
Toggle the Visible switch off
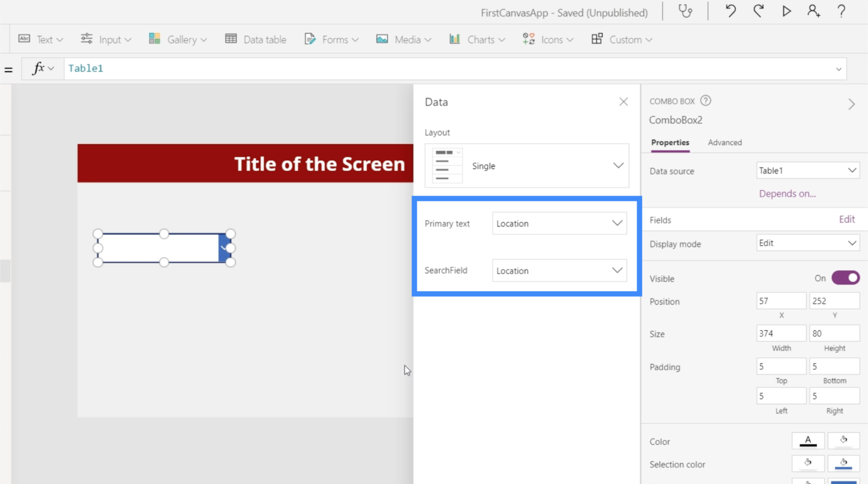pyautogui.click(x=845, y=278)
